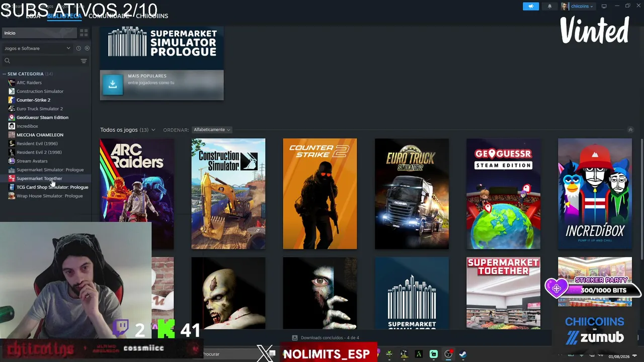Click the Resident Evil 2 (1998) sidebar icon
644x362 pixels.
pyautogui.click(x=12, y=152)
